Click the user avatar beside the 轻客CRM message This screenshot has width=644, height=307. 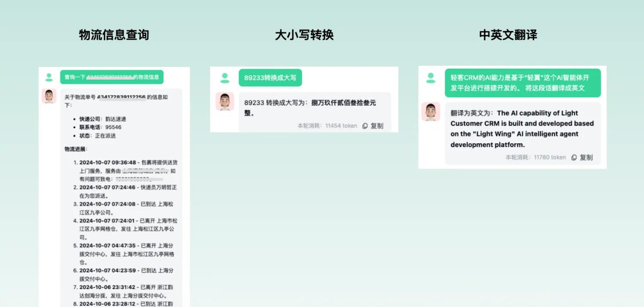click(431, 78)
